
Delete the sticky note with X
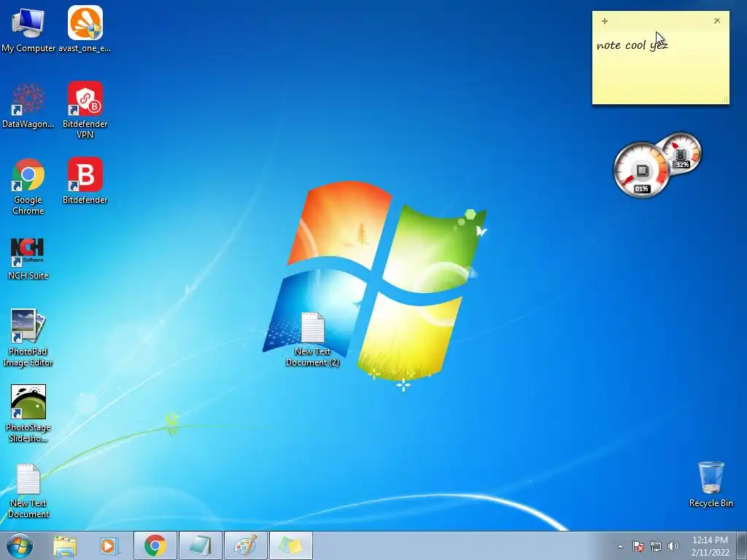point(717,21)
